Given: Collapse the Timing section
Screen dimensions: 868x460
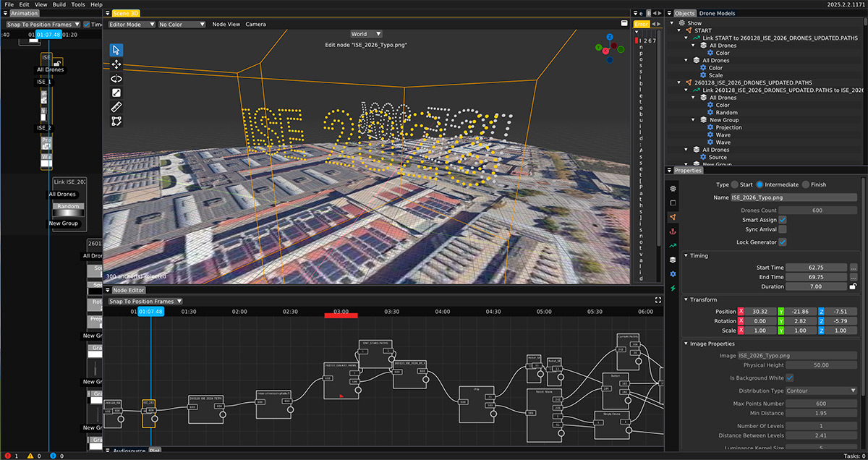Looking at the screenshot, I should pyautogui.click(x=686, y=256).
